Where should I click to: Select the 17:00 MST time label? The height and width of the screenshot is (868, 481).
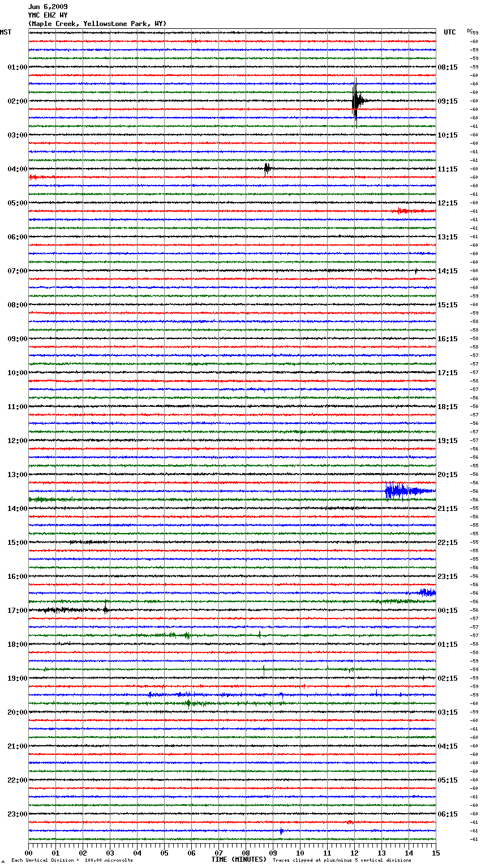pos(18,611)
